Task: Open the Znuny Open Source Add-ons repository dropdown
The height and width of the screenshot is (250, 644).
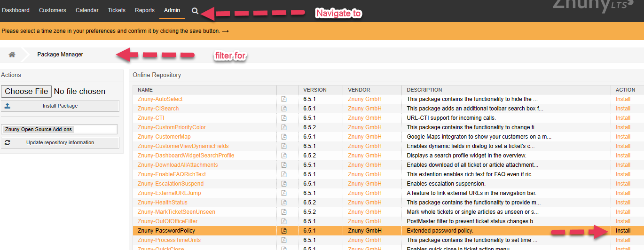Action: click(60, 129)
